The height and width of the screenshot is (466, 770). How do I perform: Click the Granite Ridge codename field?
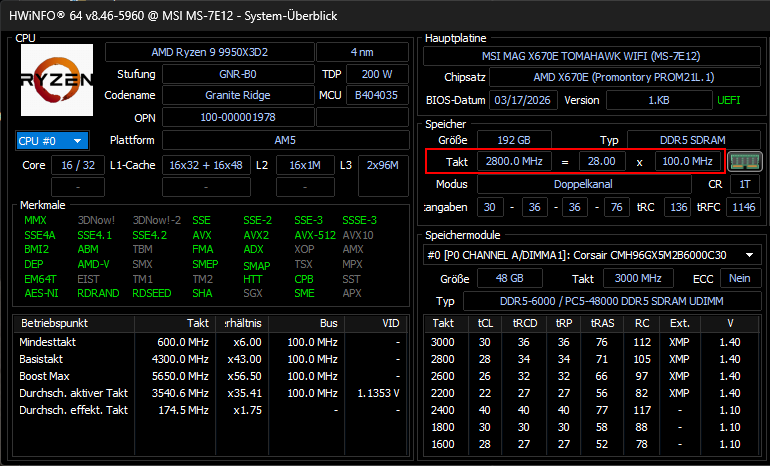[x=238, y=95]
